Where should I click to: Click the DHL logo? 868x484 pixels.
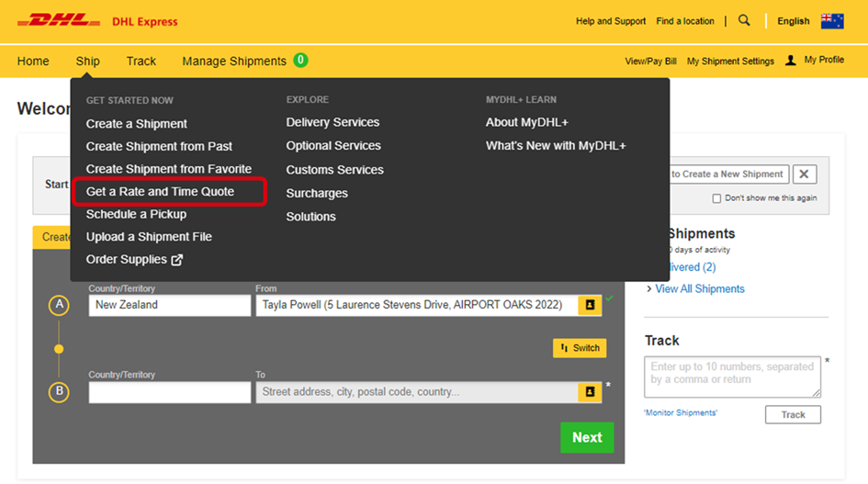click(x=58, y=21)
